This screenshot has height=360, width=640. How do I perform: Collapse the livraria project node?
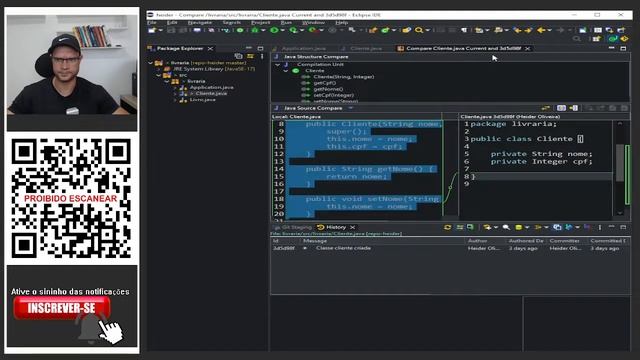151,63
